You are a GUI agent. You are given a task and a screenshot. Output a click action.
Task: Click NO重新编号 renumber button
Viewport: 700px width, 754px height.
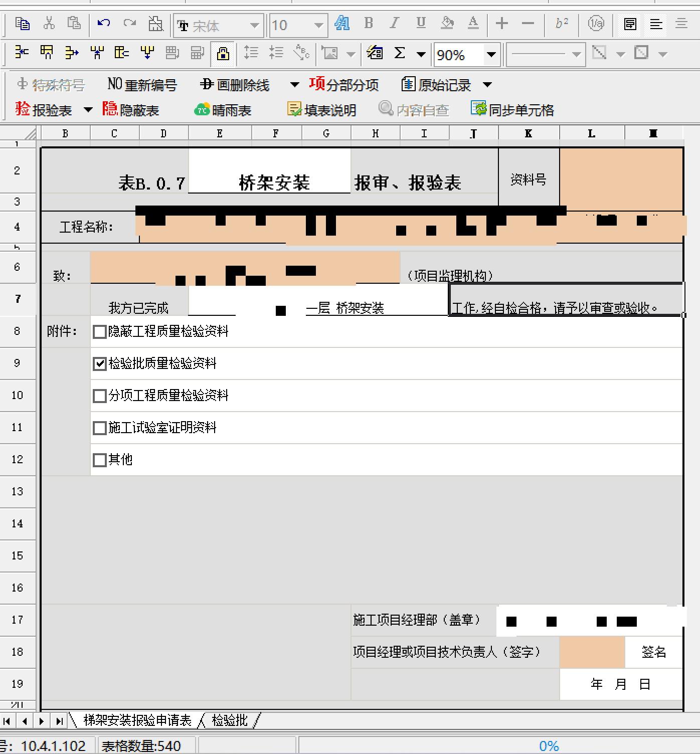(x=142, y=85)
